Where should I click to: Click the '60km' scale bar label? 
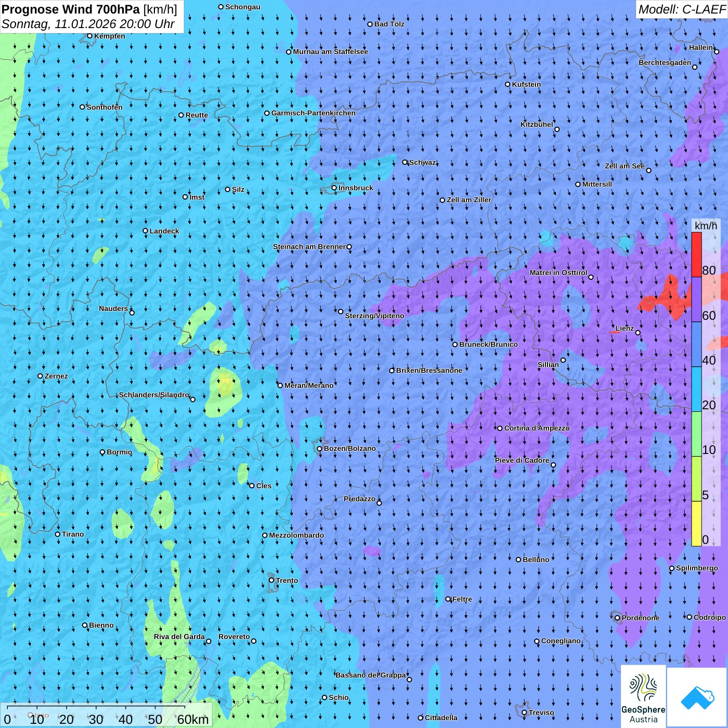coord(192,719)
